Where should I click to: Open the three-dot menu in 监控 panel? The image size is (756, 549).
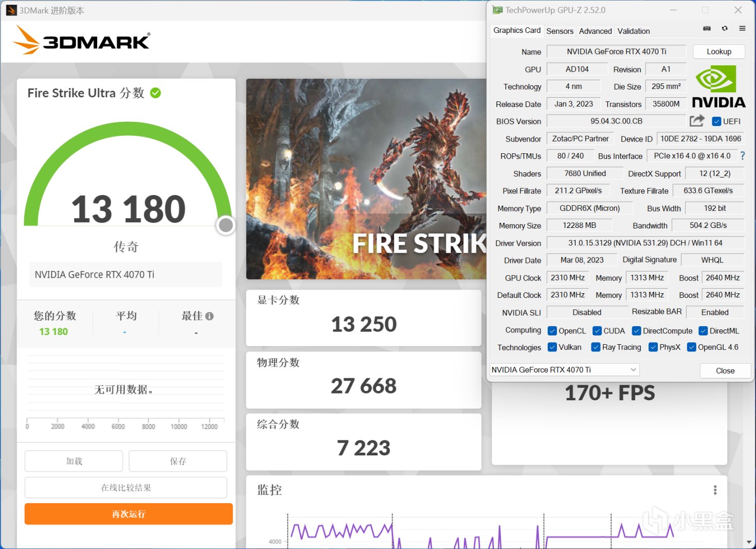pos(715,490)
